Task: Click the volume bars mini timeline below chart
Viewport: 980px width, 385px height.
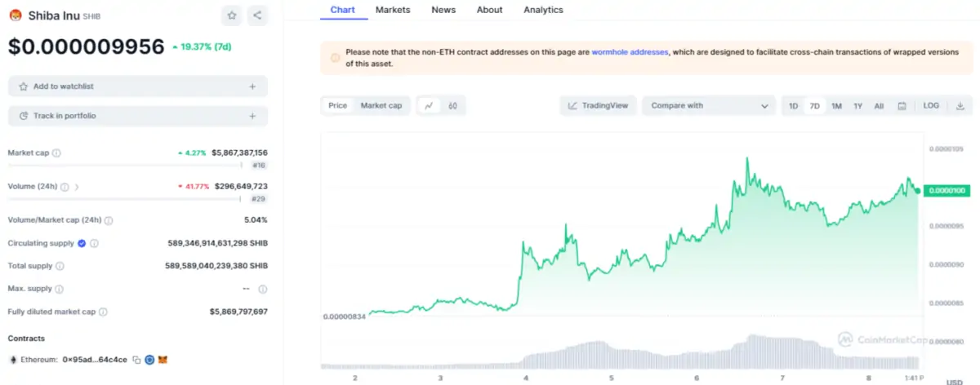Action: click(x=620, y=352)
